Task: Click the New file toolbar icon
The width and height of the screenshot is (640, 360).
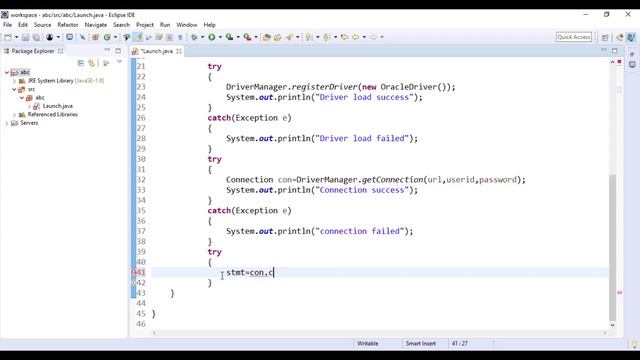Action: point(8,37)
